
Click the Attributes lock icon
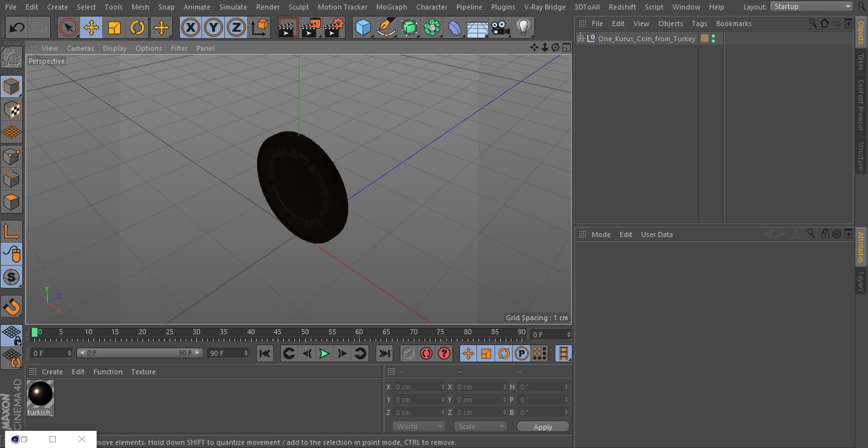click(825, 234)
